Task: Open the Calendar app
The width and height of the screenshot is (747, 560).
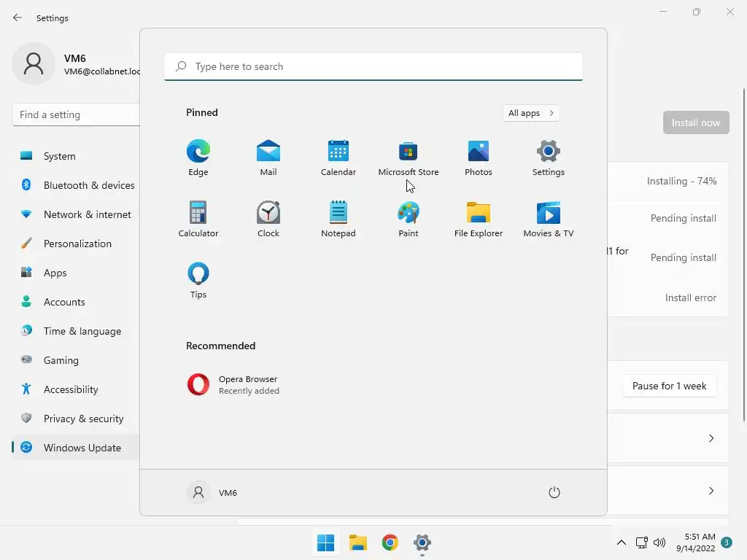Action: 338,157
